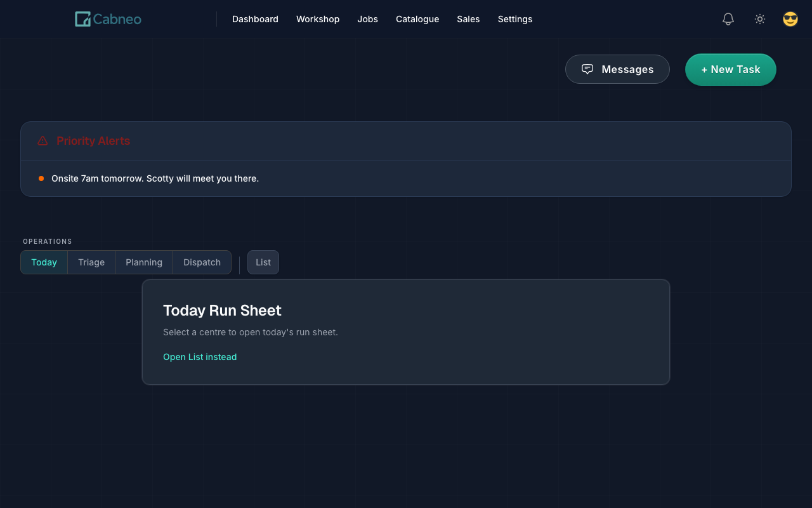This screenshot has height=508, width=812.
Task: Navigate to the Sales page
Action: (468, 19)
